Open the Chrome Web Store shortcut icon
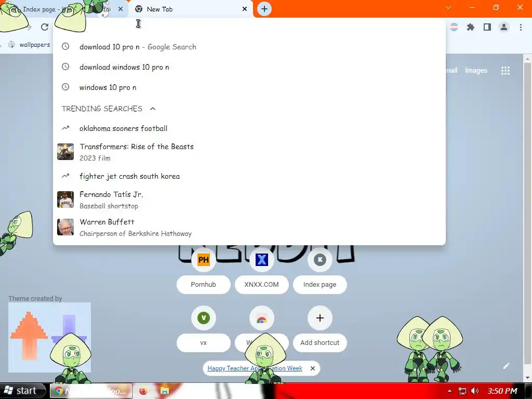The image size is (532, 399). (262, 318)
